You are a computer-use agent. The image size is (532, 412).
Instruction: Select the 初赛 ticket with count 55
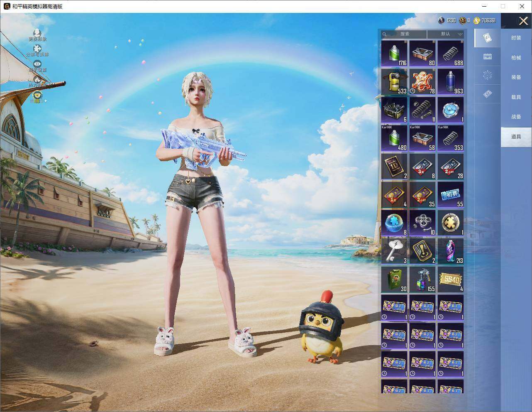451,194
